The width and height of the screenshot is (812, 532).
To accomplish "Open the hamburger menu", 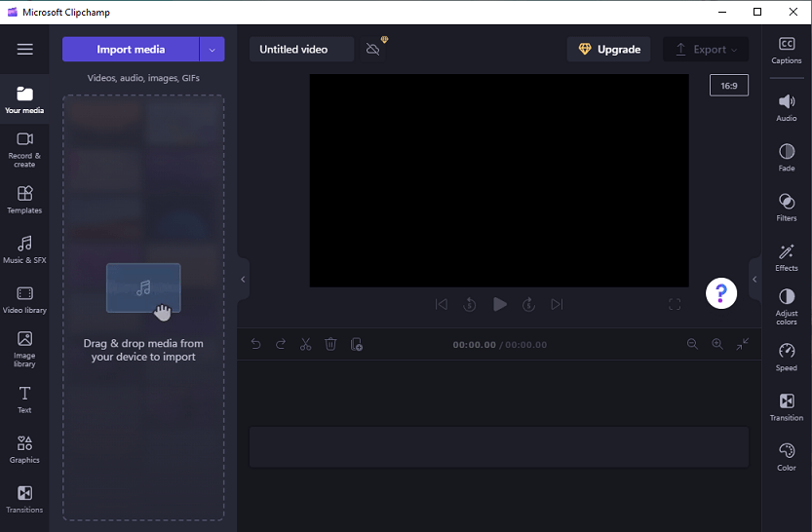I will pyautogui.click(x=24, y=49).
